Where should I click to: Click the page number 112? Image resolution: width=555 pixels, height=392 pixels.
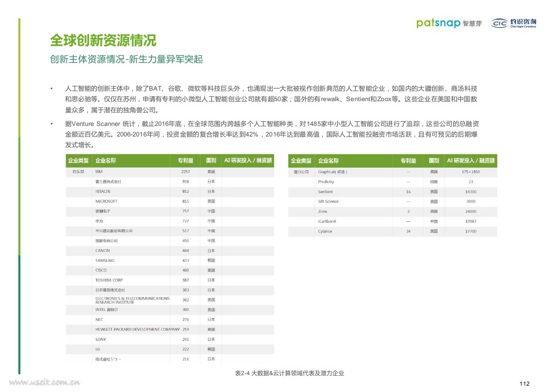point(524,384)
